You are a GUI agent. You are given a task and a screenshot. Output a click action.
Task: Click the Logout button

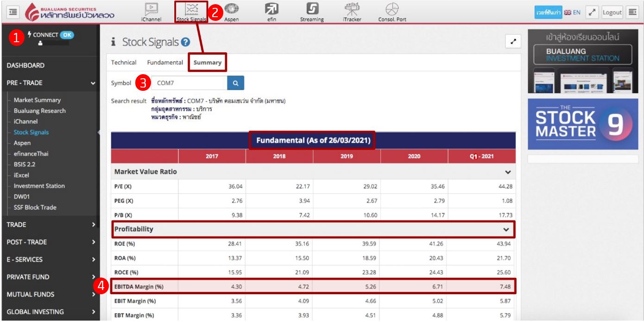click(612, 13)
